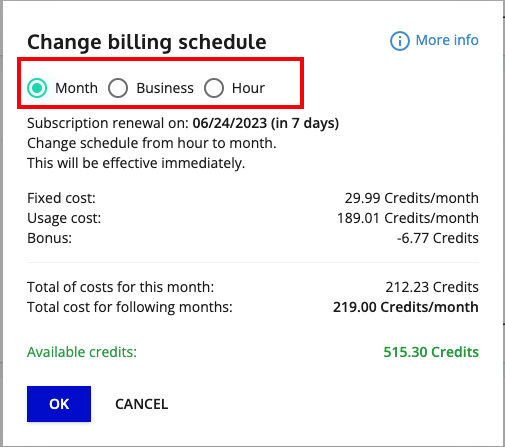Click the renewal date 06/24/2023

point(230,123)
